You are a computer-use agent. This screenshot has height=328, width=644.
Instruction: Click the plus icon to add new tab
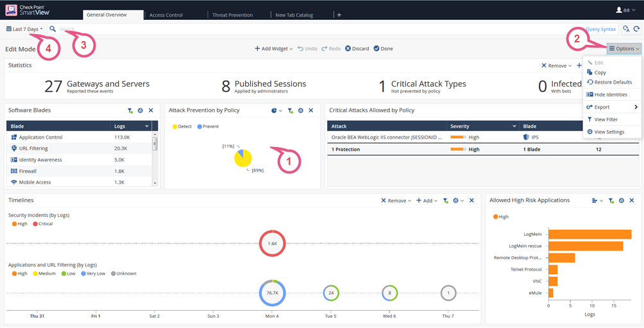[x=339, y=15]
